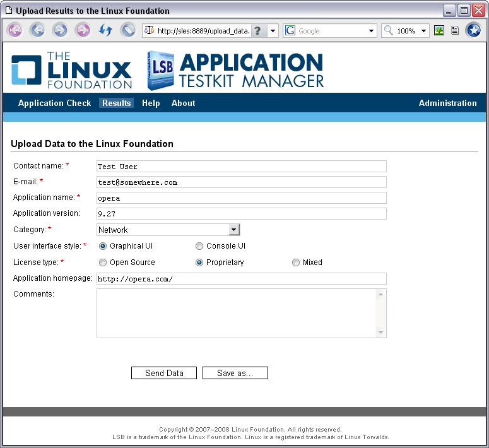This screenshot has width=489, height=448.
Task: Click the Reload page icon
Action: (105, 30)
